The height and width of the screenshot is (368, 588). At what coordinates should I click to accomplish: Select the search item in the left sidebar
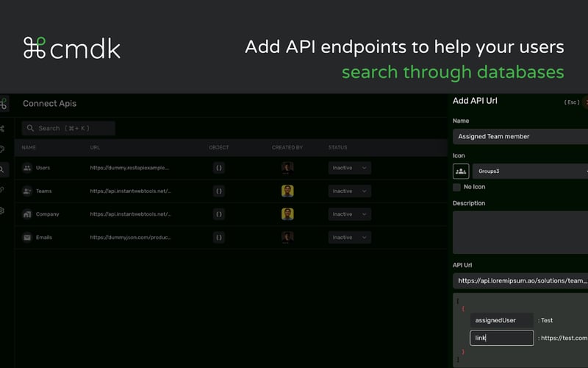pyautogui.click(x=3, y=170)
